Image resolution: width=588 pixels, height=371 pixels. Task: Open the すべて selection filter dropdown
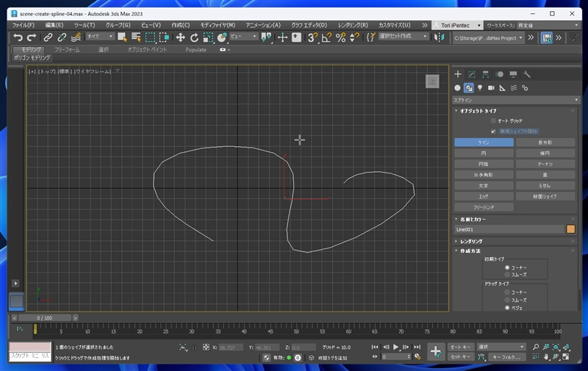(100, 36)
